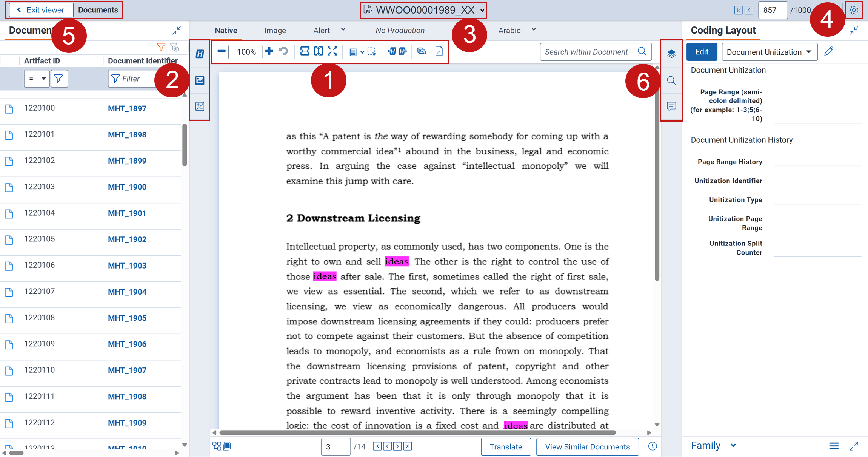Activate the rectangle selection tool

tap(372, 52)
